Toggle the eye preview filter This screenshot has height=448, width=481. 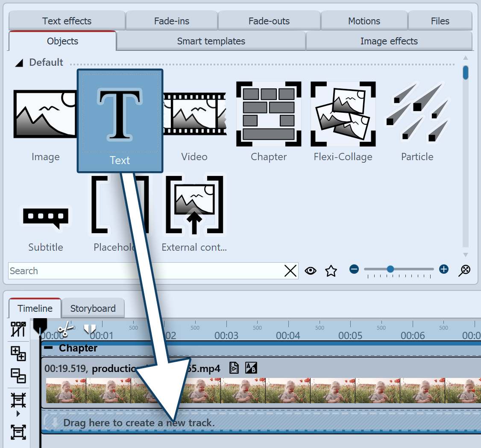click(311, 270)
